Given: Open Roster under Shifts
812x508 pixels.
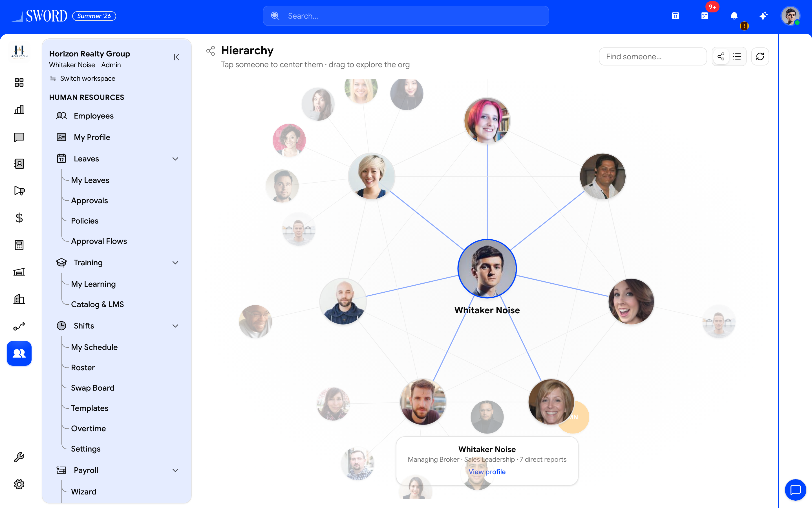Looking at the screenshot, I should (83, 367).
